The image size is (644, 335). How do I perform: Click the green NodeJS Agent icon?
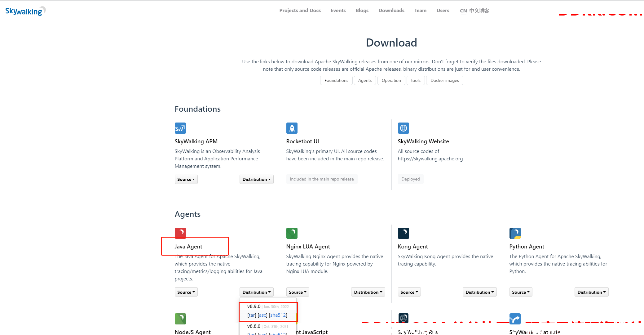click(x=180, y=319)
